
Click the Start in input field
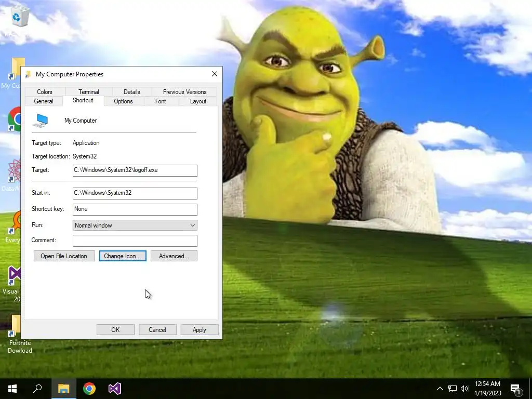click(135, 193)
